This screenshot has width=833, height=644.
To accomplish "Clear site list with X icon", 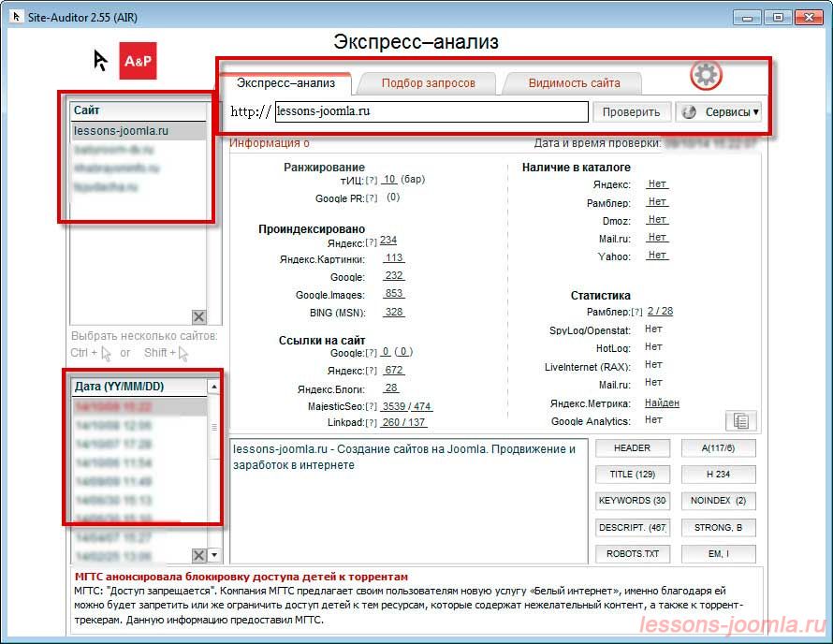I will click(198, 317).
